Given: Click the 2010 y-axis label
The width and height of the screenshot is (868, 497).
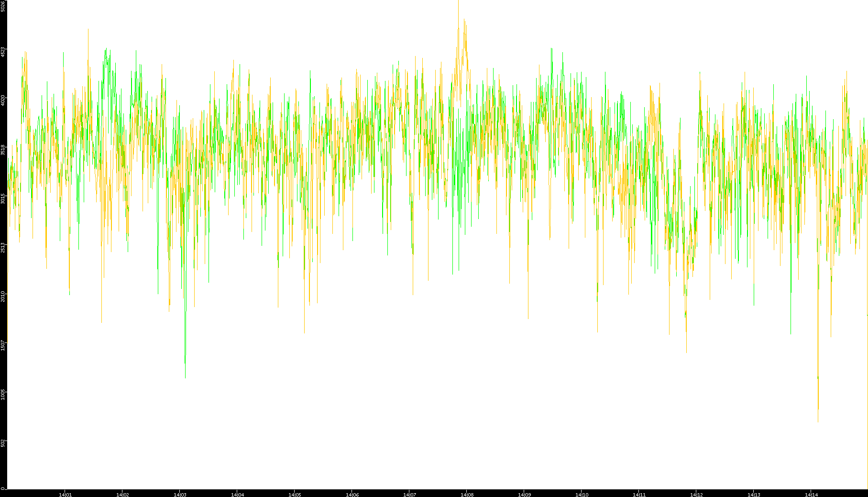Looking at the screenshot, I should pyautogui.click(x=3, y=296).
